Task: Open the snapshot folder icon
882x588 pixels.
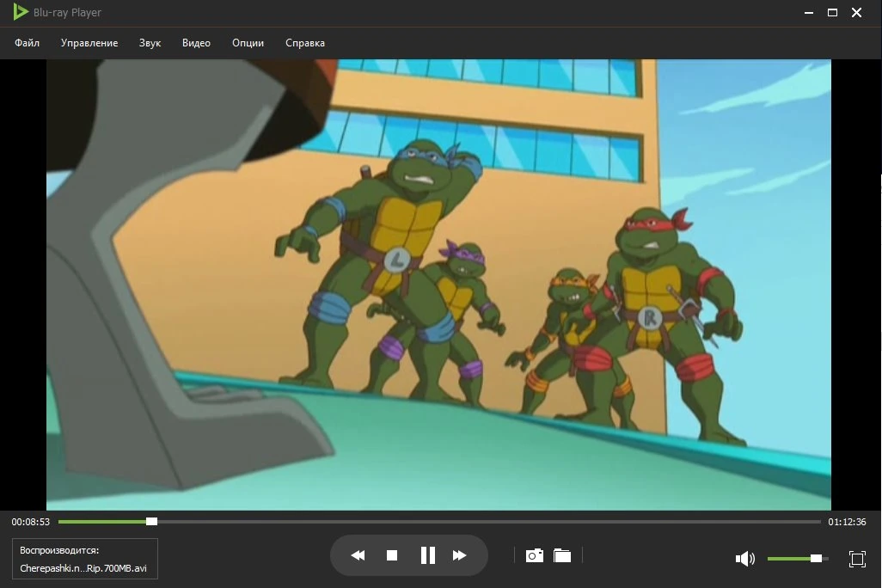Action: pos(562,556)
